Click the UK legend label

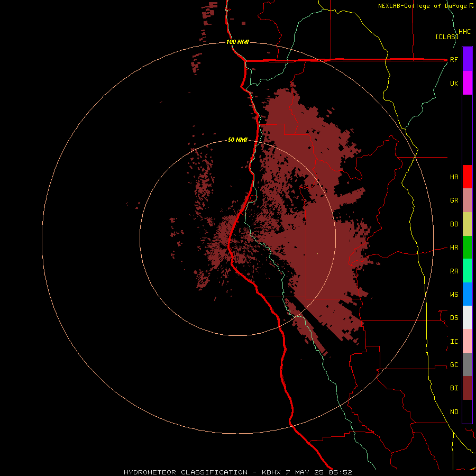pyautogui.click(x=454, y=83)
